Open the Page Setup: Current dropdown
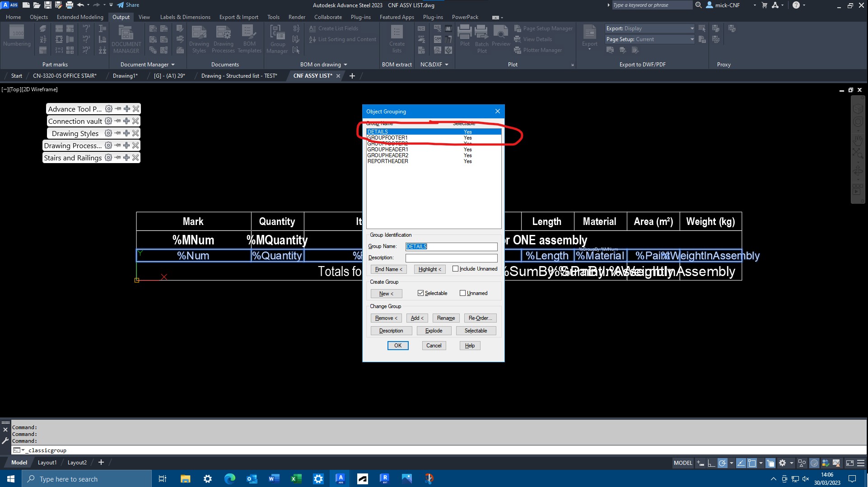The image size is (868, 487). 691,39
